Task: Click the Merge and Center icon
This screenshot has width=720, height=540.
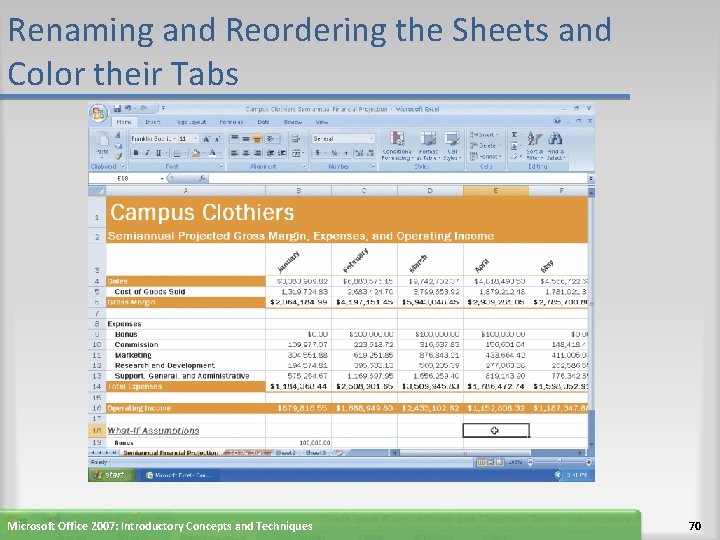Action: (x=297, y=153)
